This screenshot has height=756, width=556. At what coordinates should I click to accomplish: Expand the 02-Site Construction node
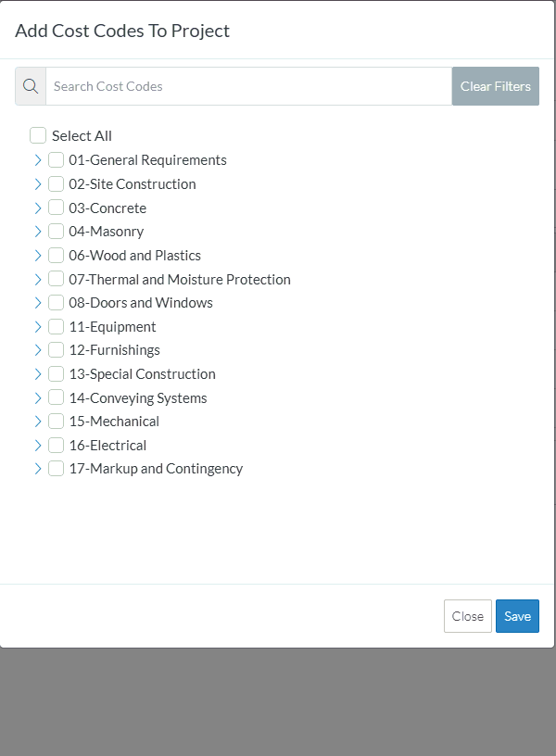tap(38, 183)
